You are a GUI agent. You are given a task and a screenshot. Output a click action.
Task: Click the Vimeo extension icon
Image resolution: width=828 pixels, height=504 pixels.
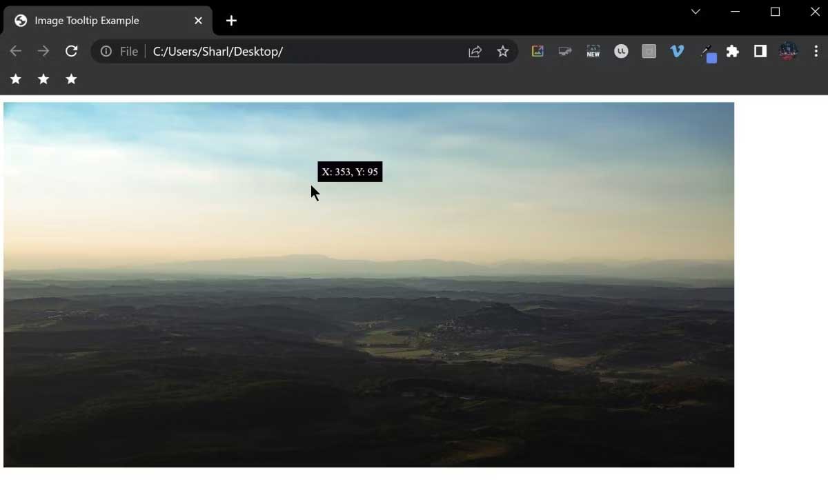click(677, 51)
